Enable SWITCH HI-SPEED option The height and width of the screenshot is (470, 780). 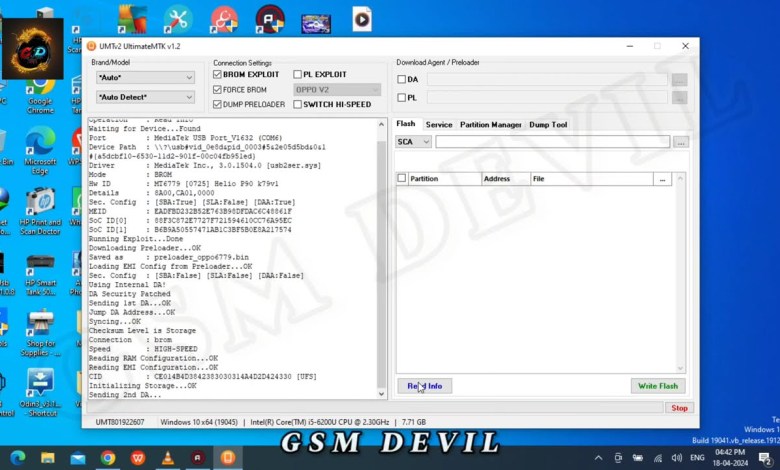[x=298, y=104]
